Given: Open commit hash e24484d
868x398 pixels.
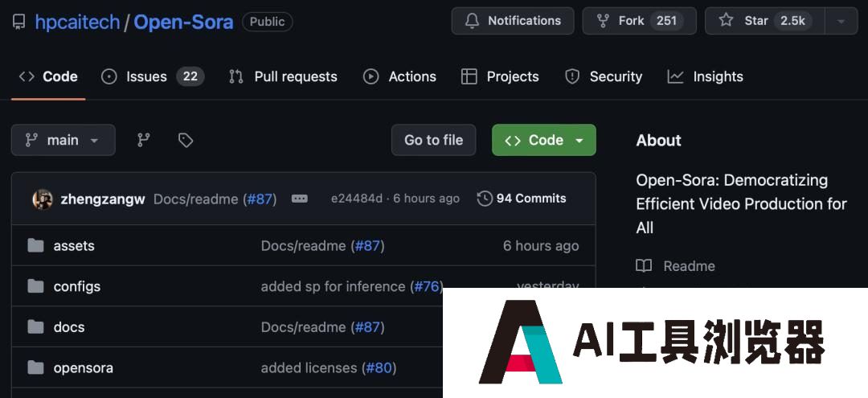Looking at the screenshot, I should (x=357, y=199).
